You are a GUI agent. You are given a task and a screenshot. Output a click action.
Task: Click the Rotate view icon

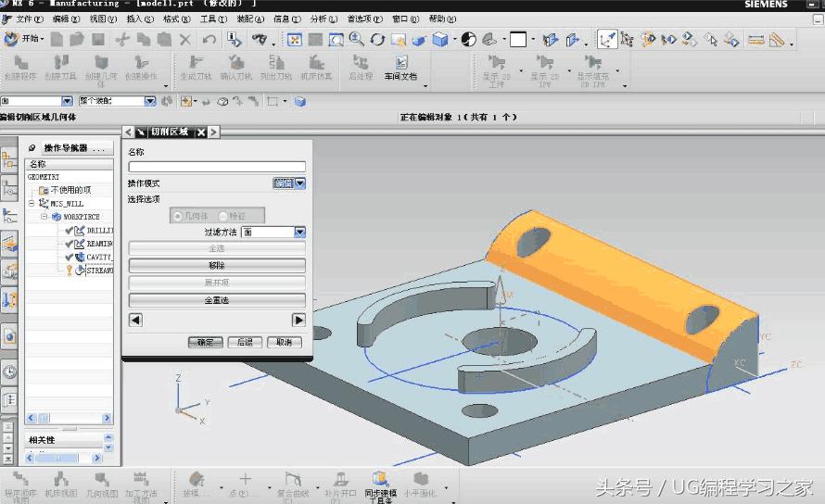pos(377,39)
